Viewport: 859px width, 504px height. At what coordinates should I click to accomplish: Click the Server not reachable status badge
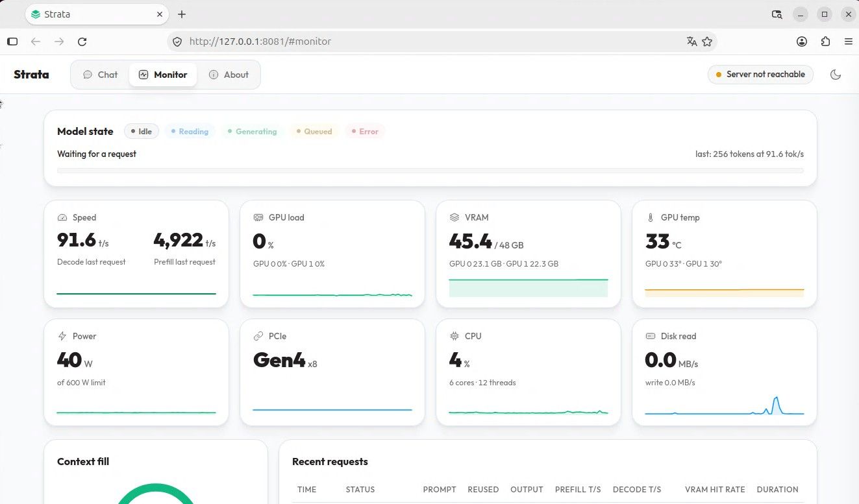coord(761,75)
